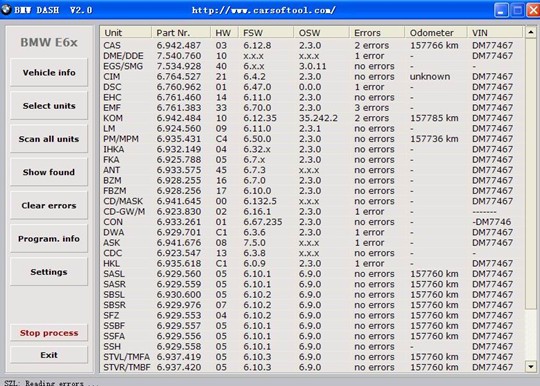Start Scan all units
This screenshot has width=540, height=386.
pos(49,139)
